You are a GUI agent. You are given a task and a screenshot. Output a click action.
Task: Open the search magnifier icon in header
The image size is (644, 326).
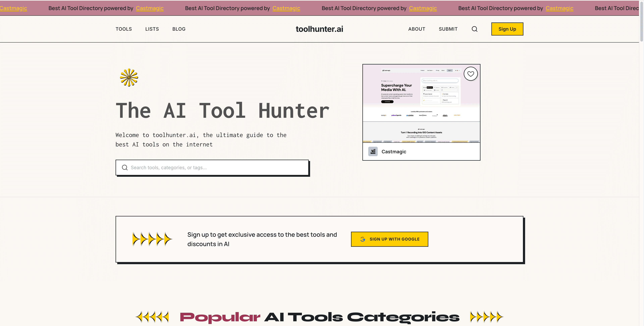point(474,29)
